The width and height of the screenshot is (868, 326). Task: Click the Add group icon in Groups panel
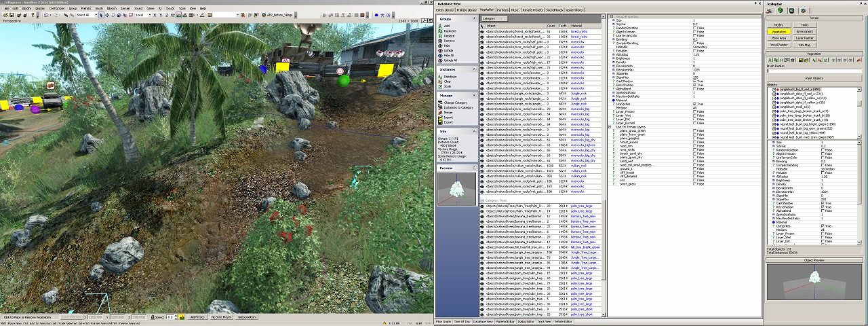tap(440, 26)
